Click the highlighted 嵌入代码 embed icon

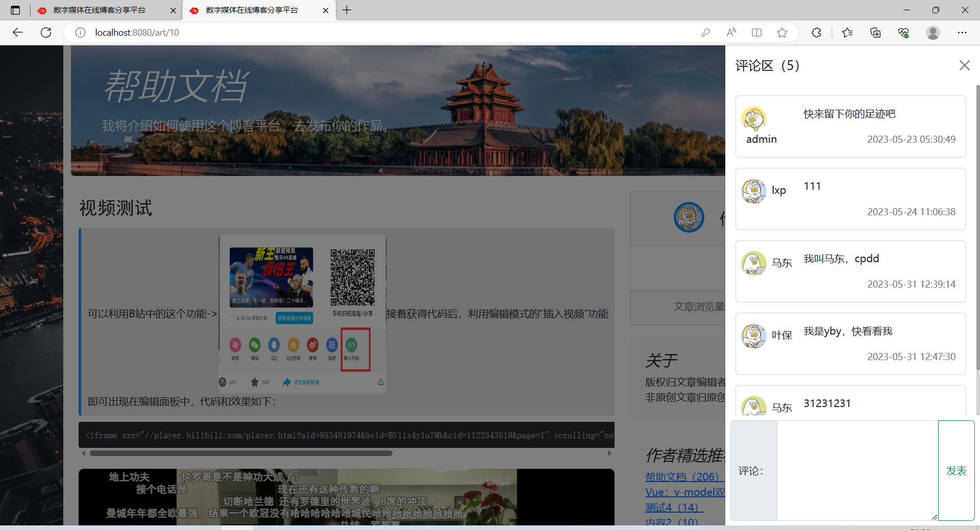[x=351, y=345]
